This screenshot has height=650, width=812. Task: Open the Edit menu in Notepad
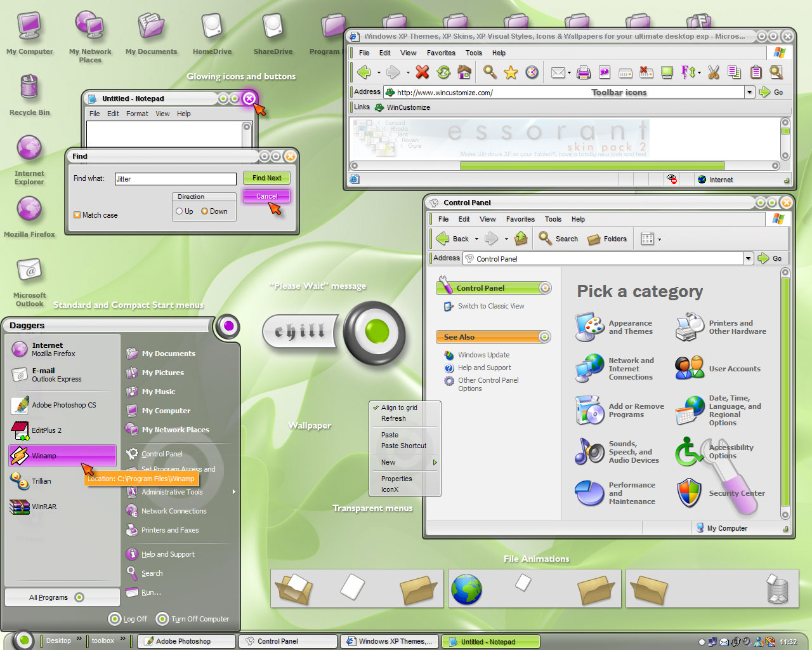(113, 114)
